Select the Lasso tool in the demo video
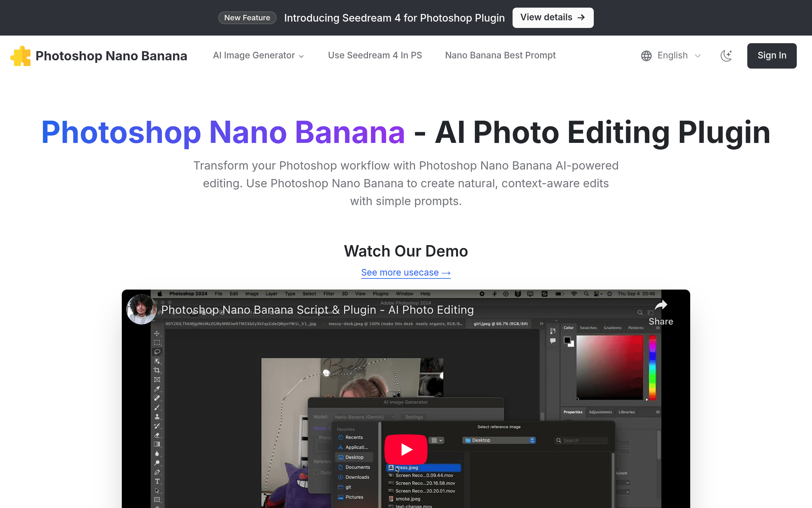 pyautogui.click(x=157, y=352)
